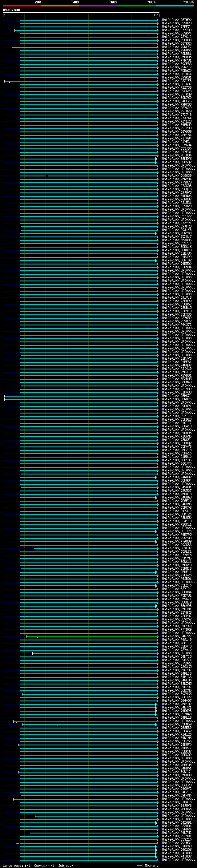
Task: Select hit UniRef100_A8NYA0
Action: [x=177, y=233]
